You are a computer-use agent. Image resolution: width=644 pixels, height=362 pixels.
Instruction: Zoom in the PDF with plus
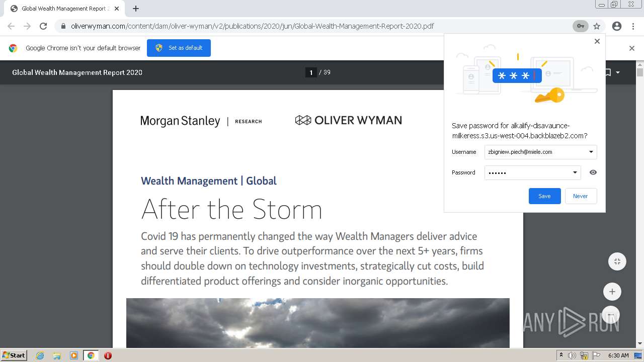[x=612, y=292]
